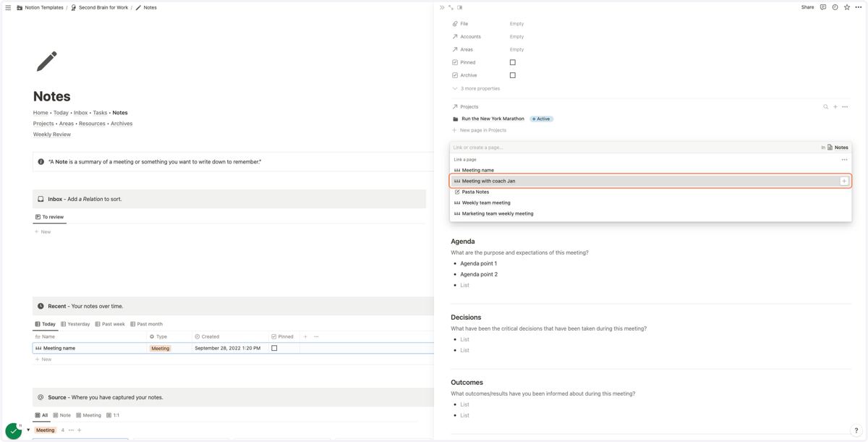Click the Share button
Screen dimensions: 868x442
tap(807, 7)
